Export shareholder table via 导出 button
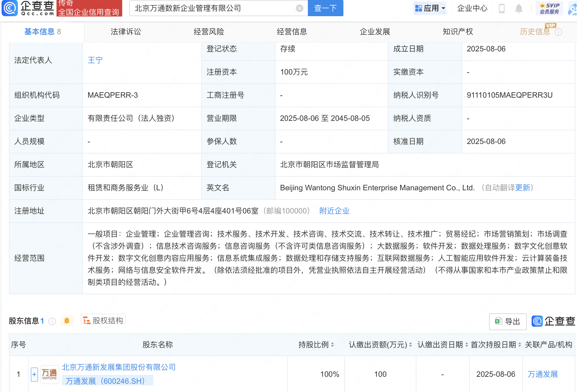Screen dimensions: 577x392 point(508,322)
